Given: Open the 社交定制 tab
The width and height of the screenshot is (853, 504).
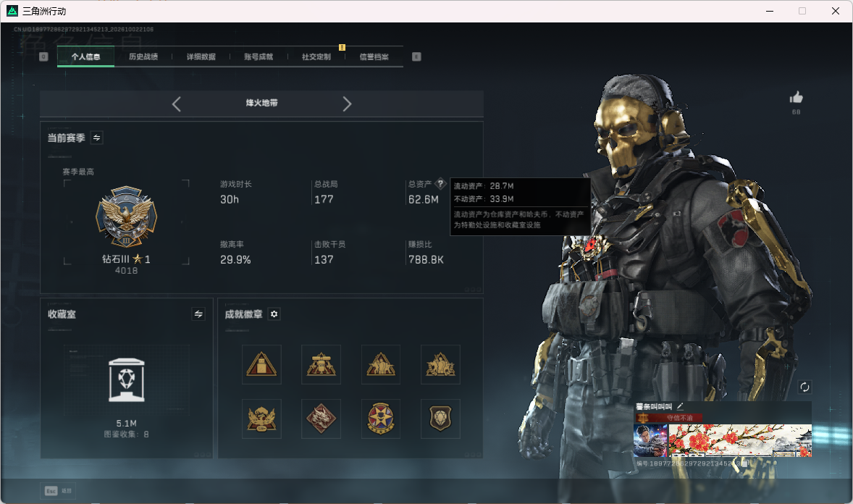Looking at the screenshot, I should coord(316,56).
